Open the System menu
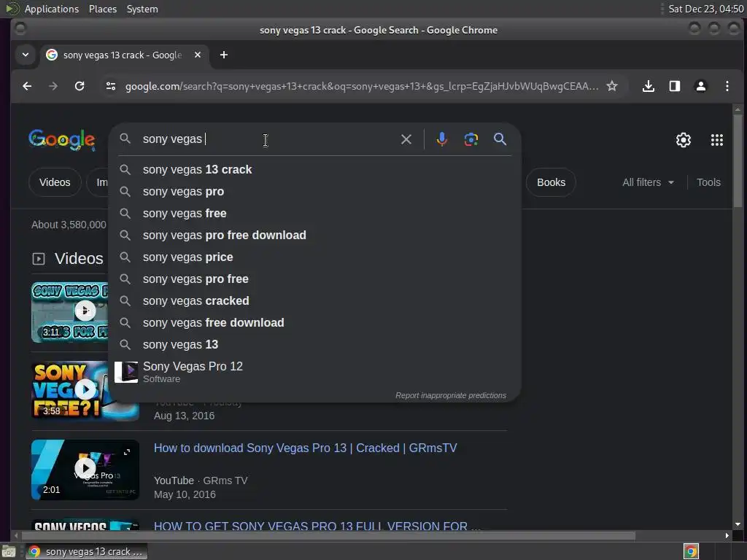 (142, 9)
